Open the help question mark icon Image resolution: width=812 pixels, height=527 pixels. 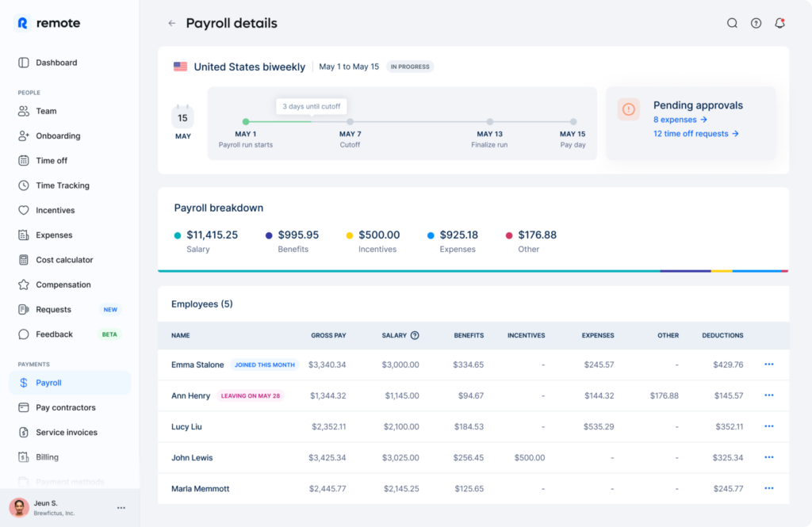[x=756, y=23]
